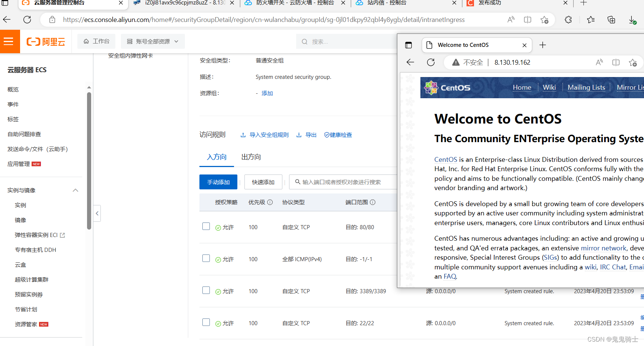Collapse the Instances and Images section
644x346 pixels.
pos(76,190)
